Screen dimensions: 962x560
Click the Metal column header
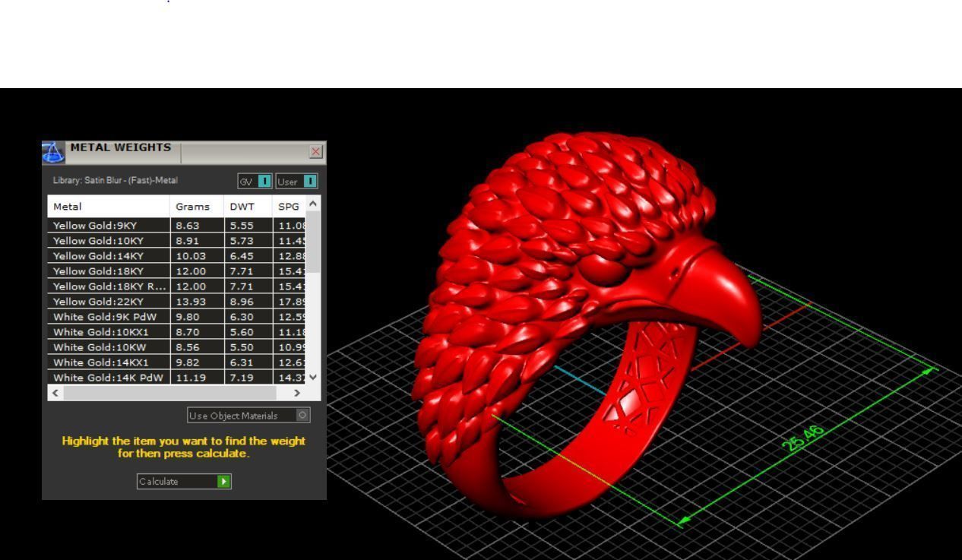coord(109,207)
